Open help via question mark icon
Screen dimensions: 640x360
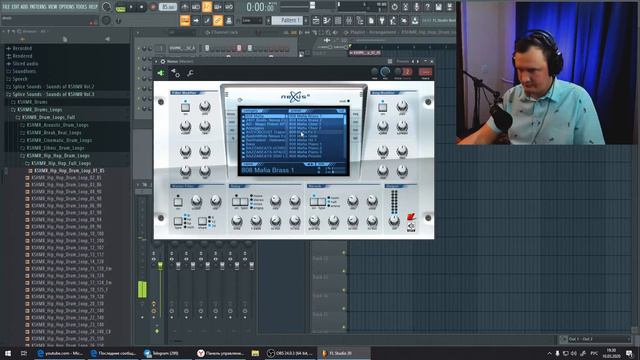click(x=427, y=7)
